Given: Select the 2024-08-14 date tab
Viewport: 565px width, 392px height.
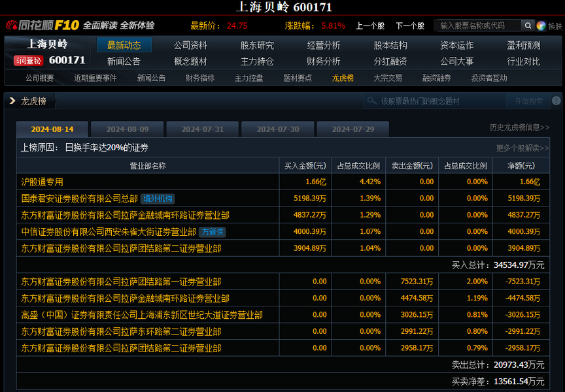Looking at the screenshot, I should point(52,129).
